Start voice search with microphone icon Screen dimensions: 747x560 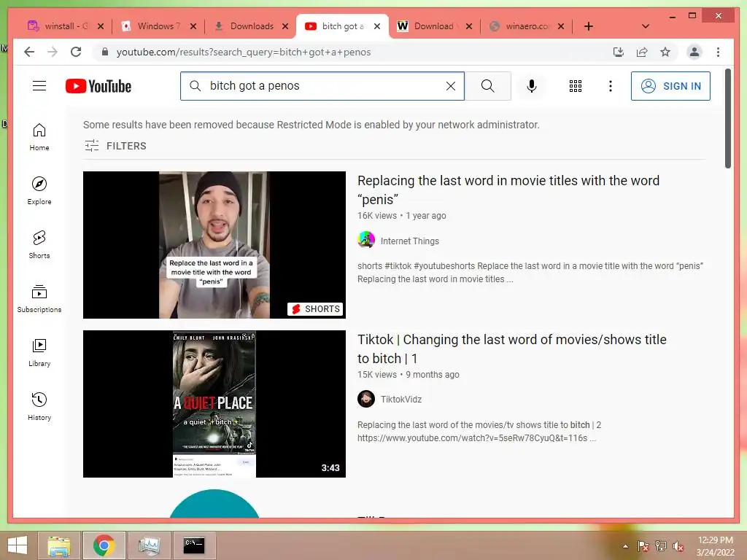click(531, 86)
